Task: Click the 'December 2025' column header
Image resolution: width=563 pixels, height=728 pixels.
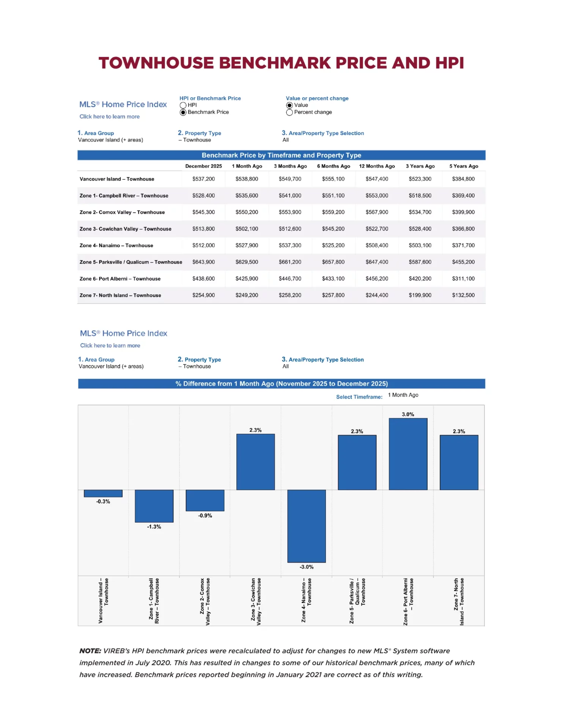Action: click(203, 166)
